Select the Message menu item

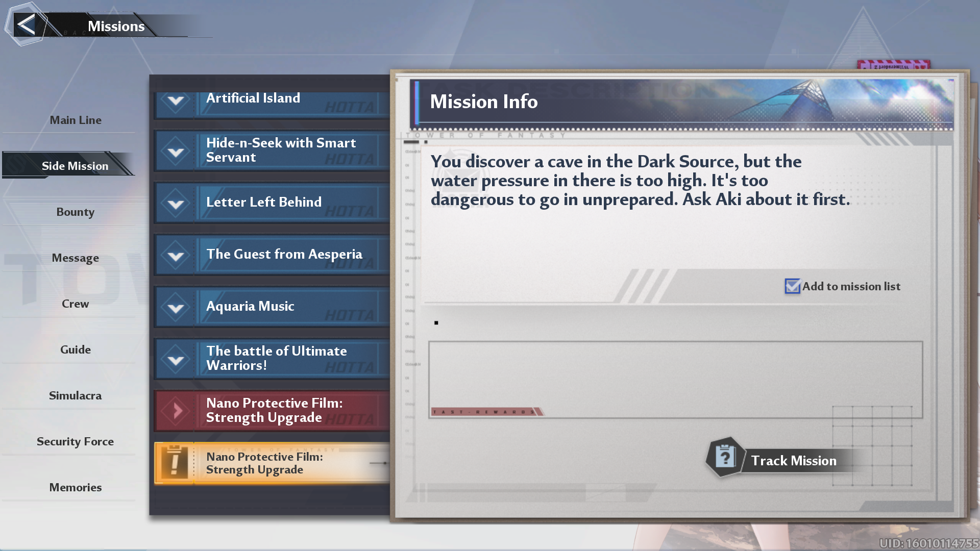click(x=75, y=258)
